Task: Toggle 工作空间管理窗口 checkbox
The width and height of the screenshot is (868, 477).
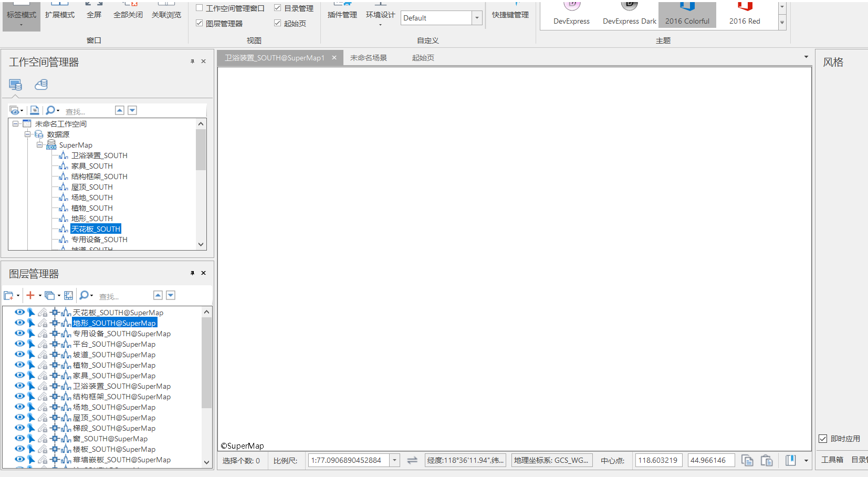Action: click(200, 8)
